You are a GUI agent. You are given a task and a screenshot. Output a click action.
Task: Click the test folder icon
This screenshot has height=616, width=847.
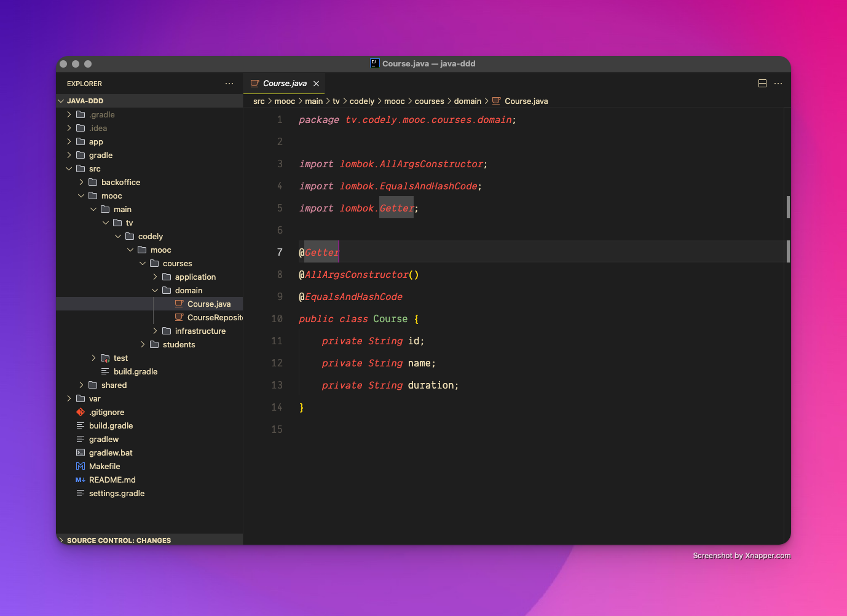[x=105, y=358]
